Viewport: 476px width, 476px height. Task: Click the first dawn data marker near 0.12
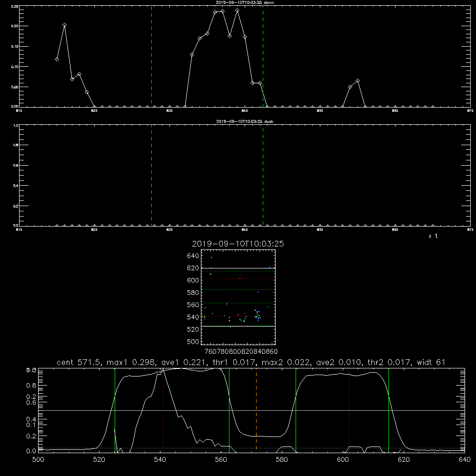click(x=57, y=59)
